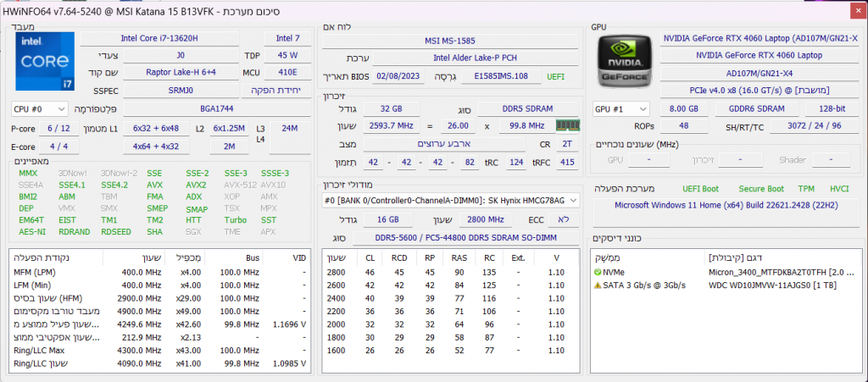Viewport: 868px width, 382px height.
Task: Click the DDR5 SDRAM memory type
Action: pos(528,109)
